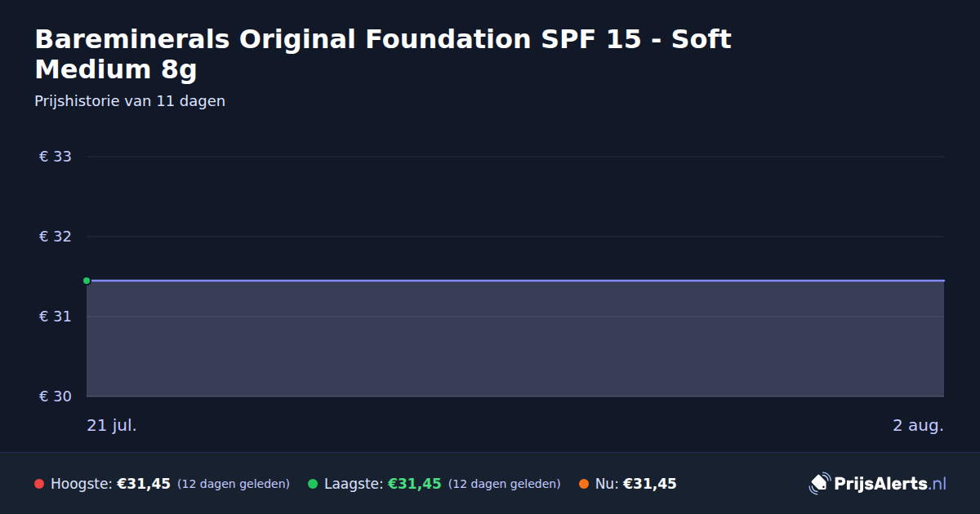This screenshot has width=980, height=514.
Task: Click the € 33 axis label
Action: click(56, 157)
